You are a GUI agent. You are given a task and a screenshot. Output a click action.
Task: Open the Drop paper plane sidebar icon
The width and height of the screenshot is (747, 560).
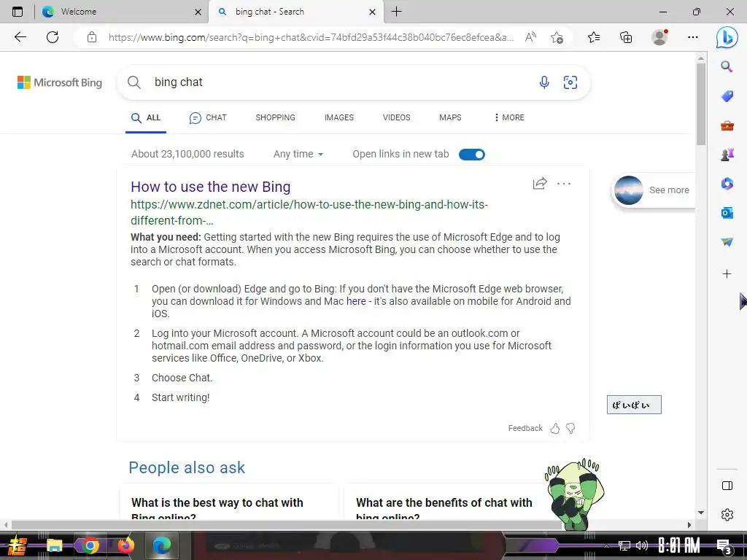(727, 242)
